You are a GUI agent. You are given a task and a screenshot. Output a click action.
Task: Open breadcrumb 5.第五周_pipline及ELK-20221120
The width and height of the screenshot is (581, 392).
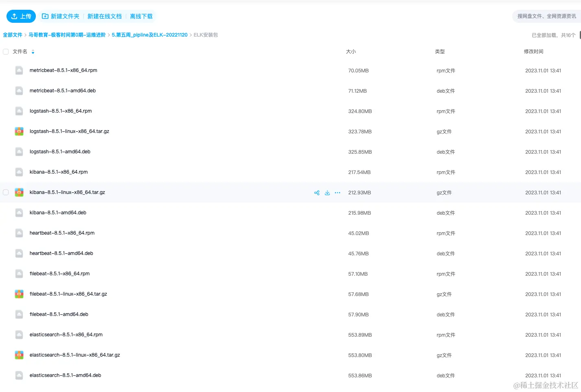[150, 35]
